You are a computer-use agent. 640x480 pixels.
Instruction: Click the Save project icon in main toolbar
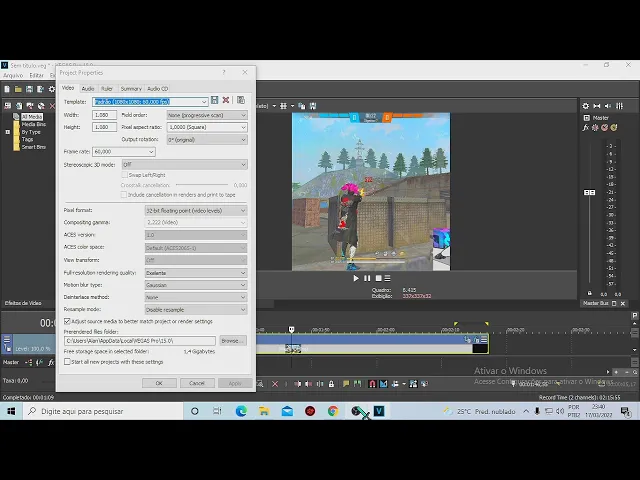coord(29,89)
